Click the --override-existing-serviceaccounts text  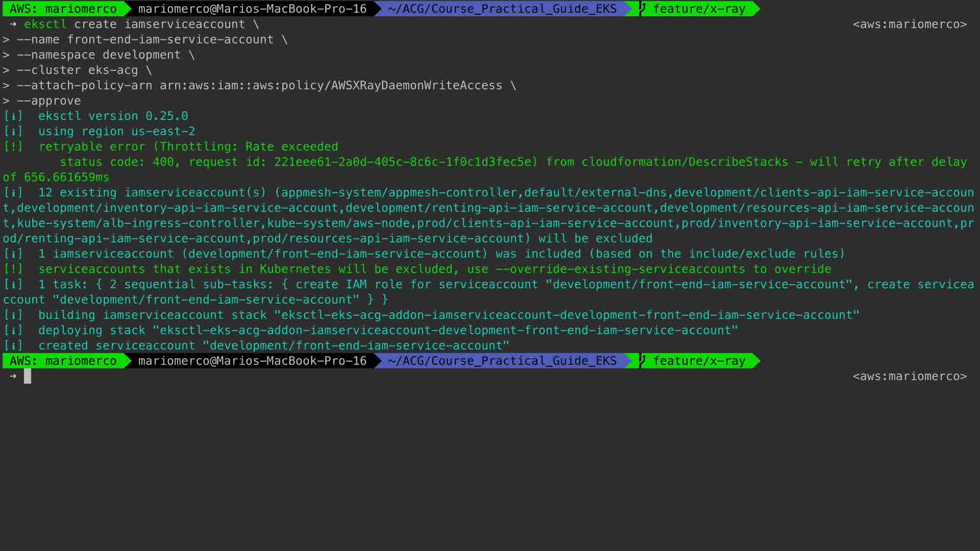(x=620, y=269)
